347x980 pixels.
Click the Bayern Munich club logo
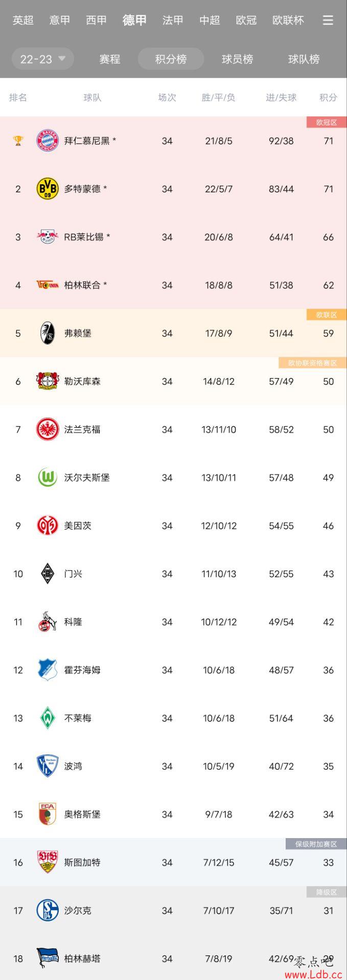coord(48,140)
